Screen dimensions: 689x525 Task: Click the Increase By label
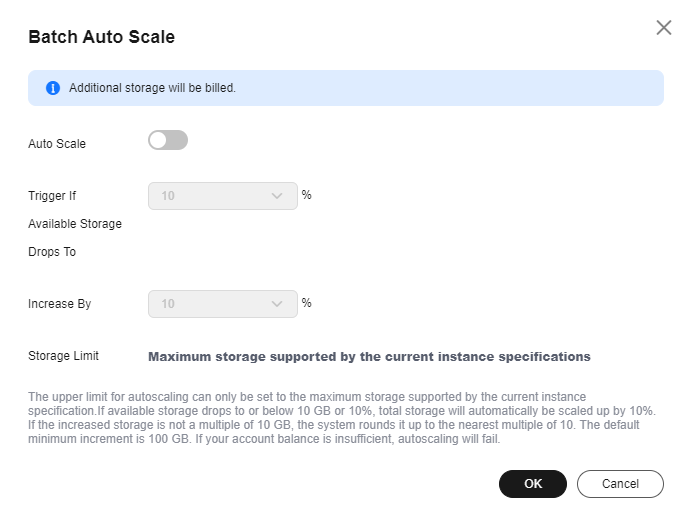(59, 304)
